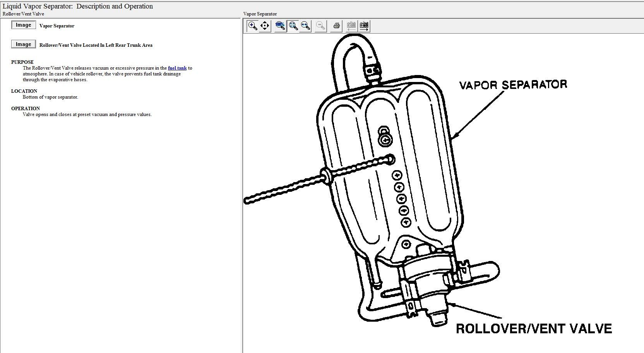Click the LOCATION section heading
This screenshot has width=644, height=353.
(x=24, y=91)
